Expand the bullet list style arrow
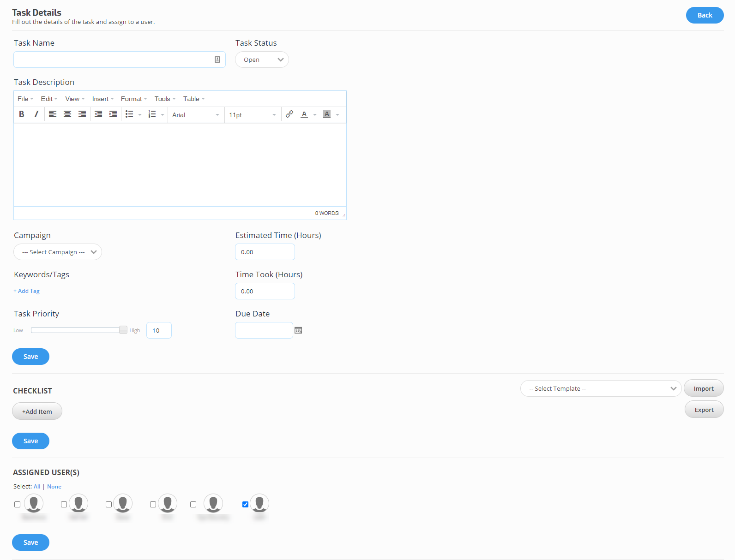735x560 pixels. tap(140, 115)
